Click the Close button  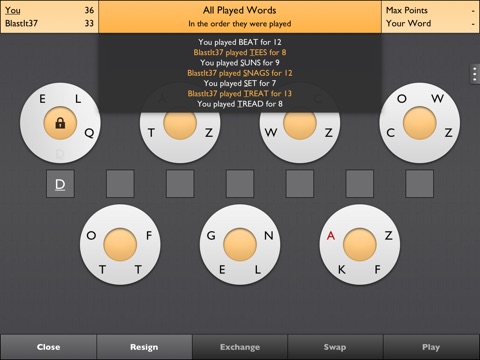48,347
